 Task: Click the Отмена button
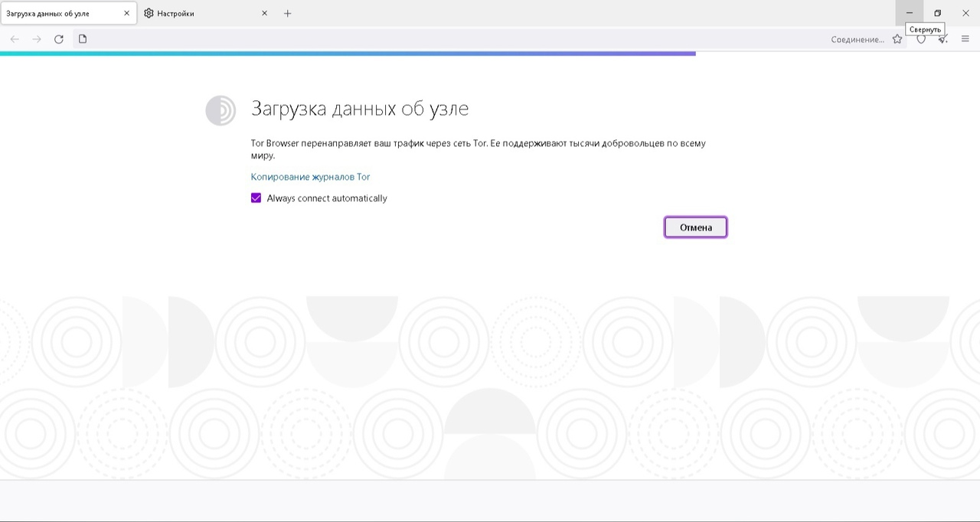tap(695, 227)
